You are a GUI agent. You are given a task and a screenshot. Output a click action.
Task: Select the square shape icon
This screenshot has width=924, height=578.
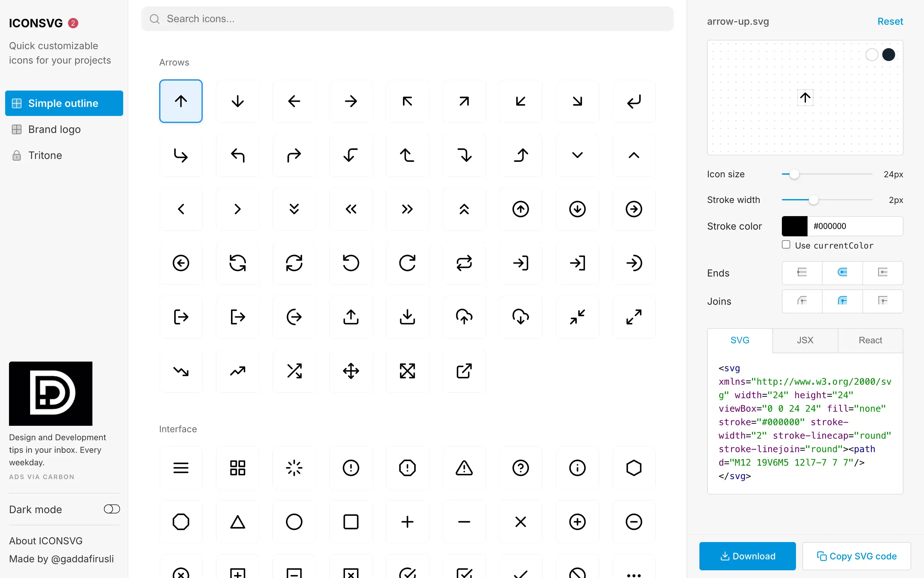click(351, 521)
